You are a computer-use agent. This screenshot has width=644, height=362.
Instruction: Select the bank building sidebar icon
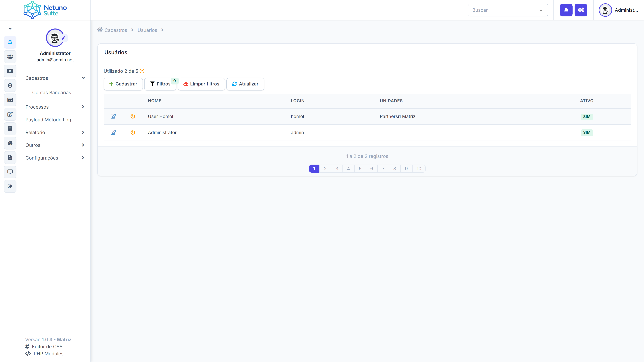pyautogui.click(x=10, y=42)
